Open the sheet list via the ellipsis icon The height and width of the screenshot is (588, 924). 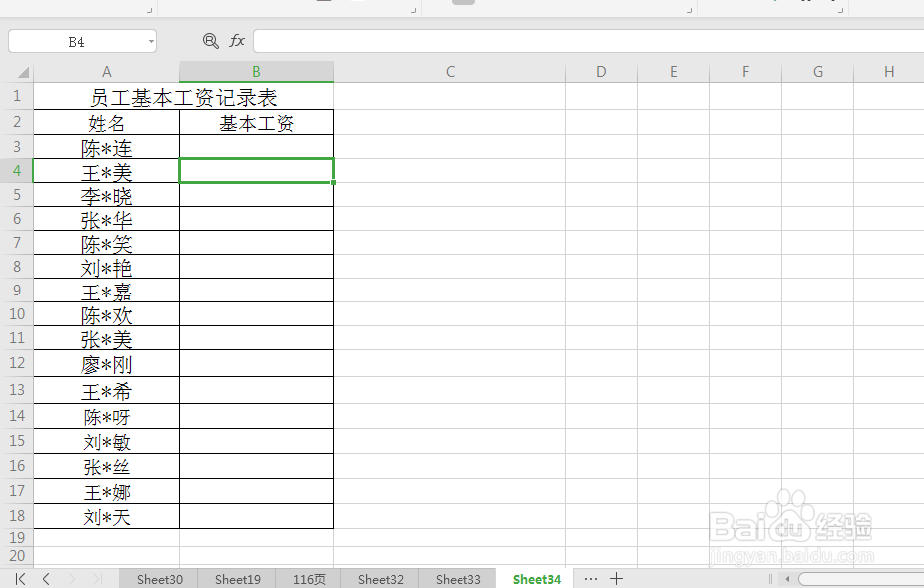(591, 578)
